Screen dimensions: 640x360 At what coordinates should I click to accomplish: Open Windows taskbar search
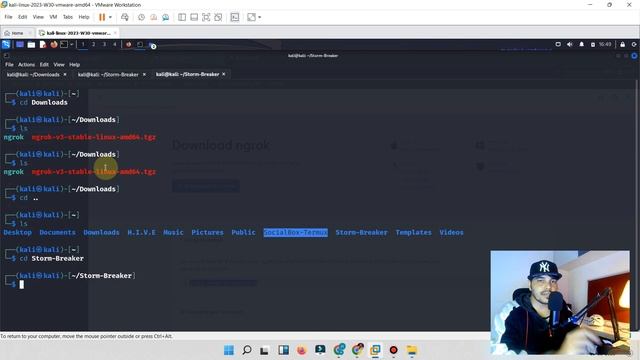click(x=247, y=350)
